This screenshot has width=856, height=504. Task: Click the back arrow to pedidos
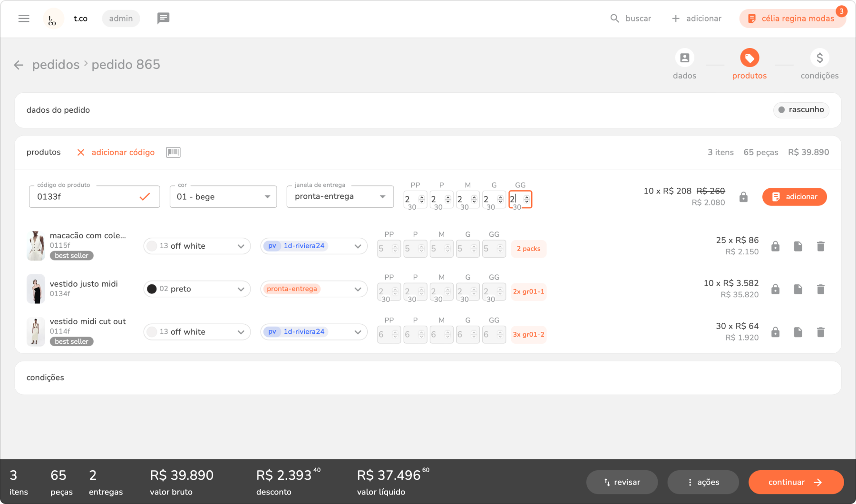[x=19, y=65]
